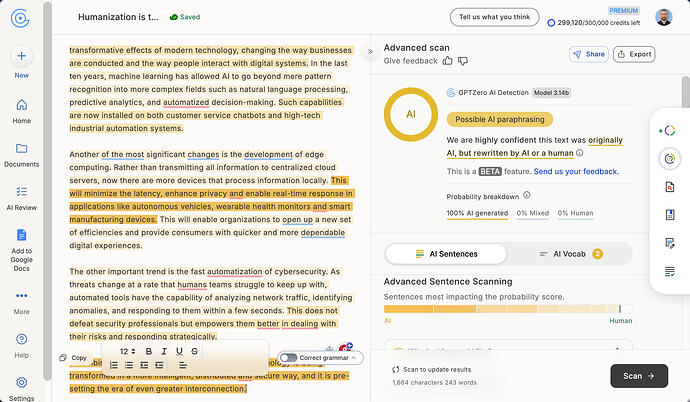
Task: Open checklist icon in floating toolbar
Action: 669,272
